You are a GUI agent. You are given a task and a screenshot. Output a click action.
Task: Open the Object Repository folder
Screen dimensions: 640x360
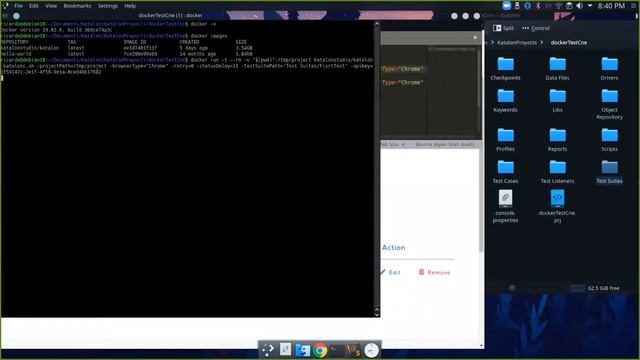(x=609, y=104)
